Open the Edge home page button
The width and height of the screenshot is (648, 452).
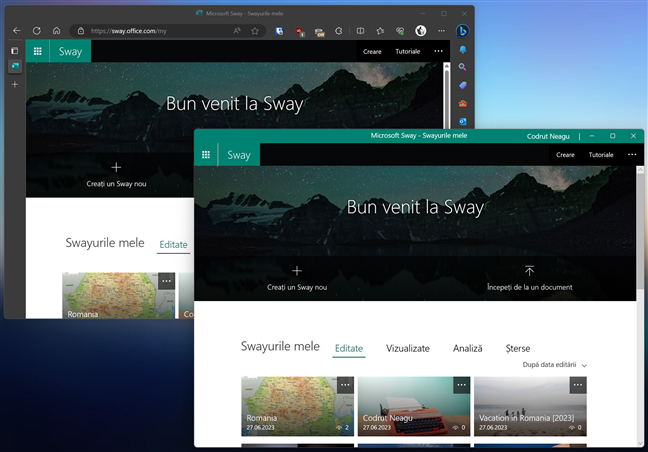[x=57, y=31]
